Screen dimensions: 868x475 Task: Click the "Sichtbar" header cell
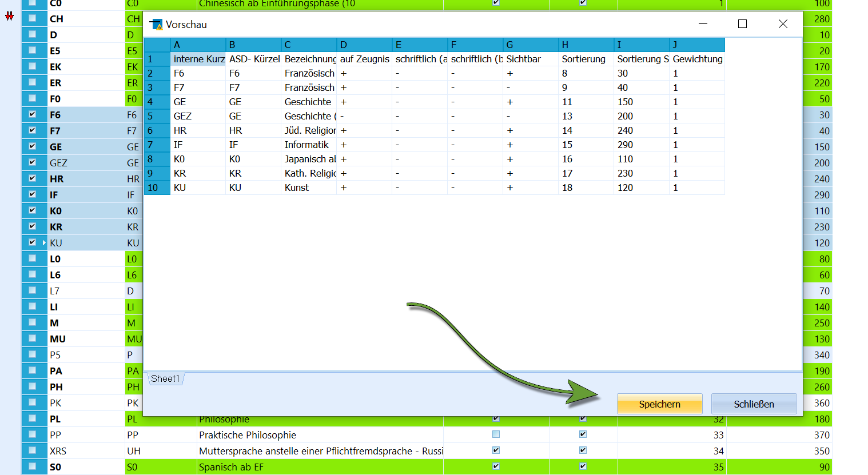[x=531, y=59]
